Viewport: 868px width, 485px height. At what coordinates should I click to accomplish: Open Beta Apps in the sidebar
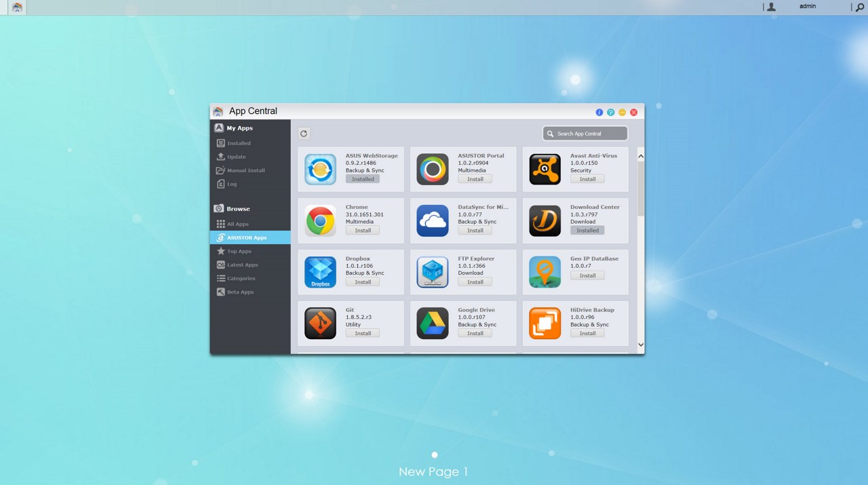point(241,292)
